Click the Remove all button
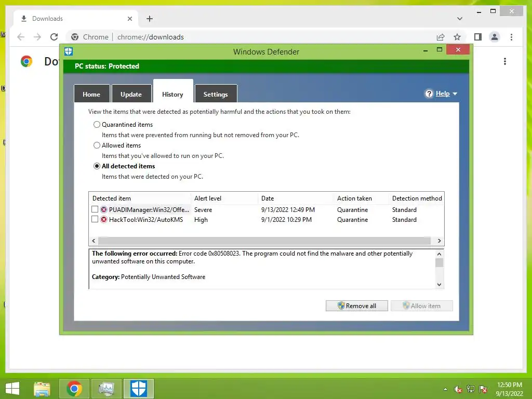Screen dimensions: 532x399 (356, 305)
